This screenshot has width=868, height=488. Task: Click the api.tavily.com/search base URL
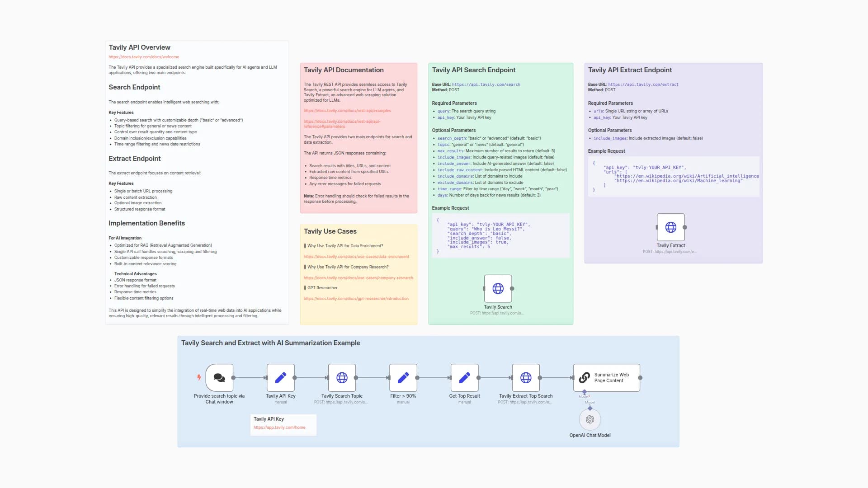[x=486, y=84]
